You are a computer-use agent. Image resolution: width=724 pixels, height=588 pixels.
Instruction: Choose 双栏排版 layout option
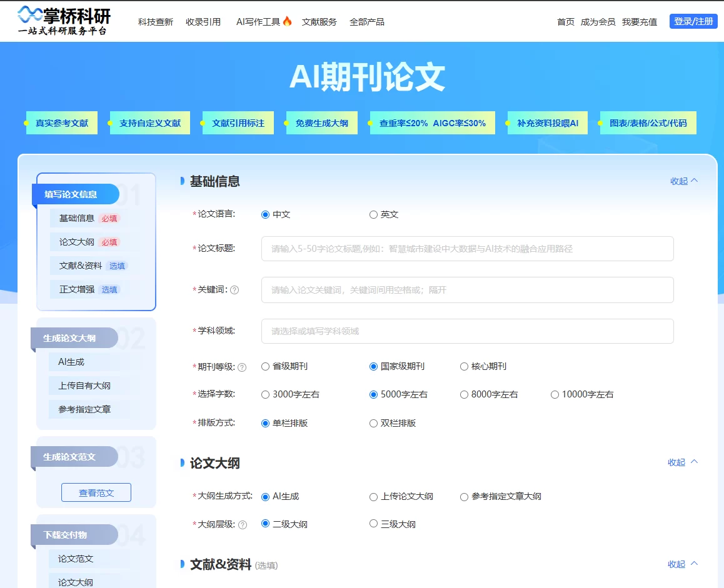coord(373,423)
